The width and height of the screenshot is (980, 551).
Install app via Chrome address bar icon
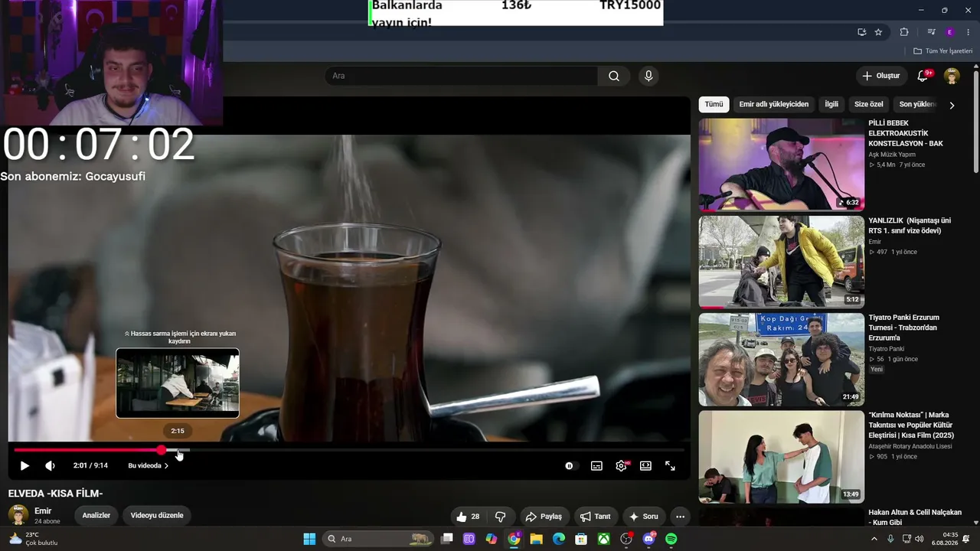(861, 32)
